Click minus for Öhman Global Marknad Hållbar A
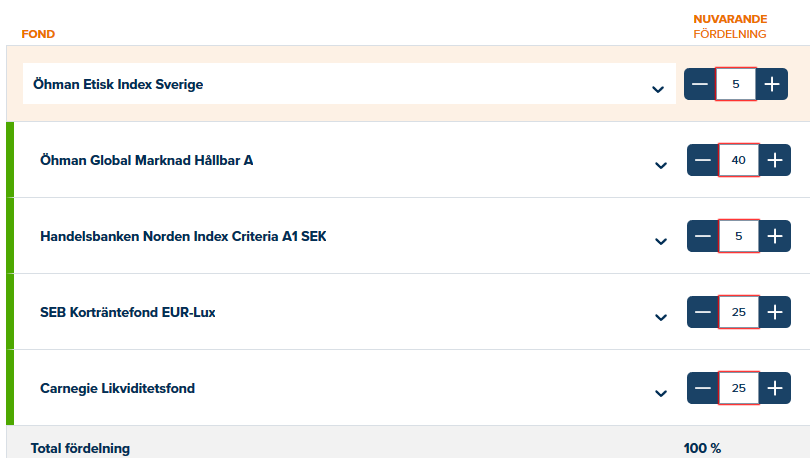 point(703,160)
